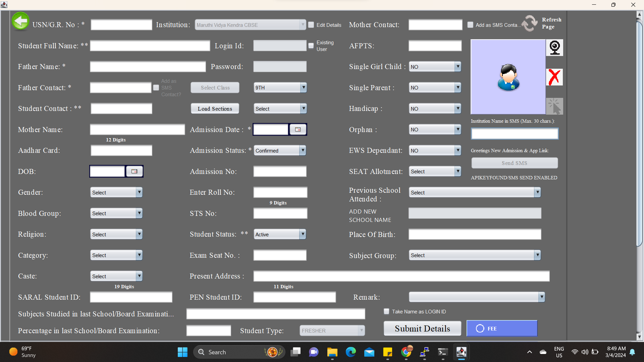Open the DOB calendar picker

[134, 171]
